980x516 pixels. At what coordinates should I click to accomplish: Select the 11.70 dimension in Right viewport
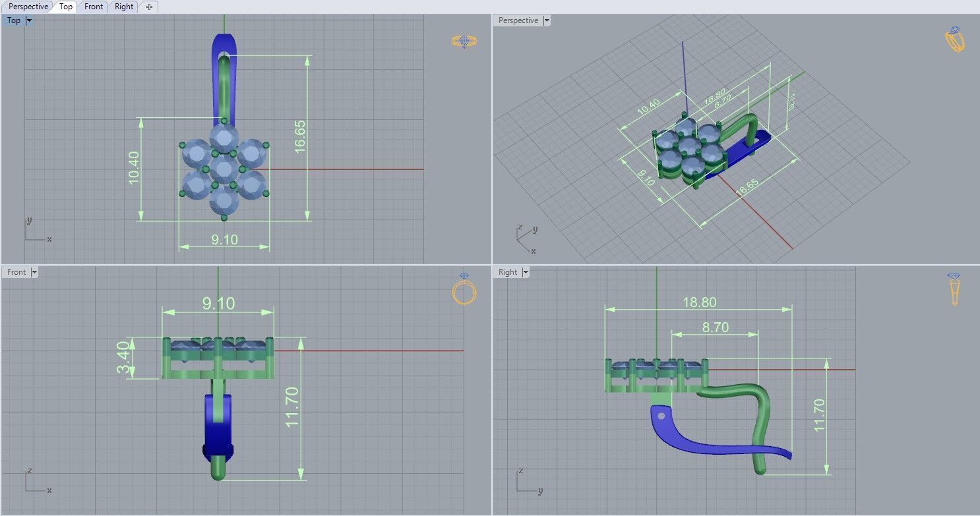pyautogui.click(x=819, y=415)
